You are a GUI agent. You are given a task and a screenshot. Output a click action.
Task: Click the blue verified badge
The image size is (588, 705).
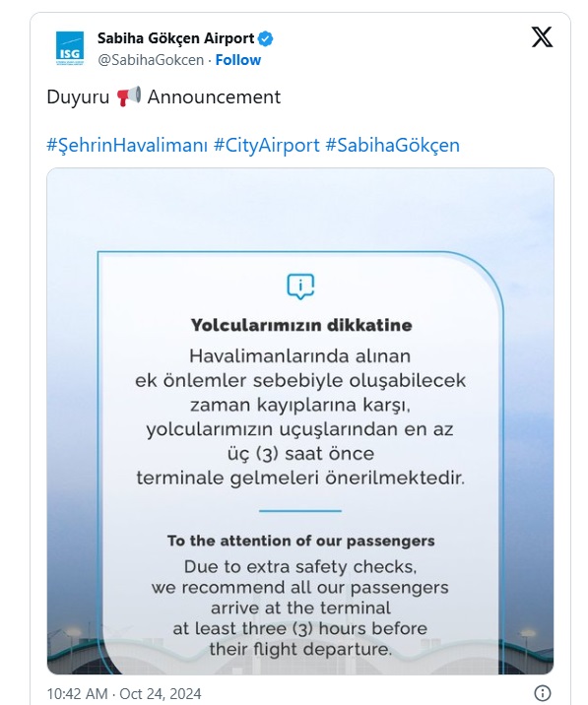point(265,38)
